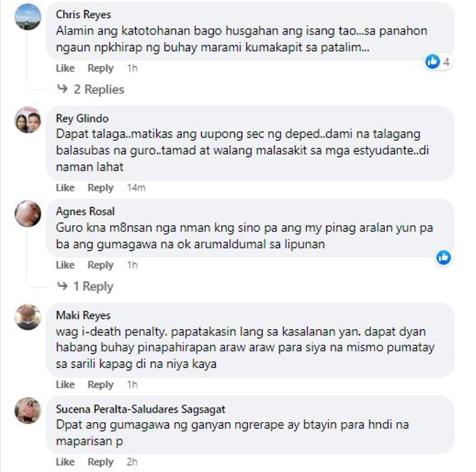Viewport: 476px width, 472px height.
Task: Reply to Sucena Peralta-Saludares Sagsagat's comment
Action: [100, 462]
